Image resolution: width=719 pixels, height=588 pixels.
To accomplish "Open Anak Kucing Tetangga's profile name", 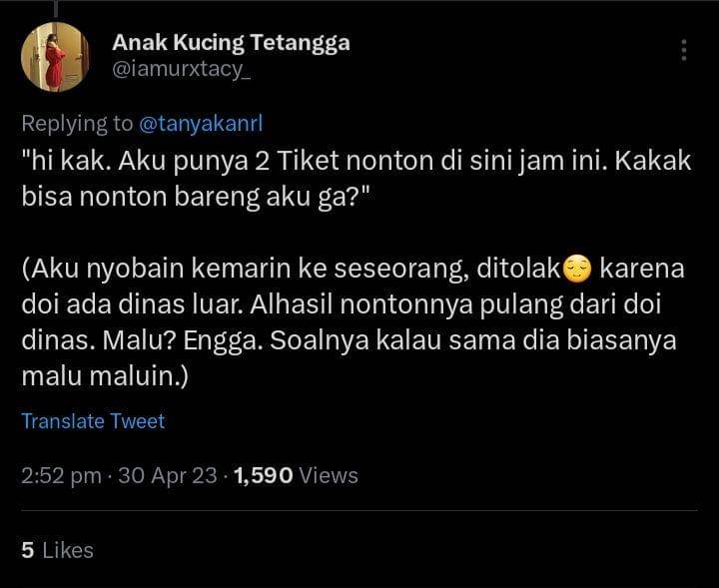I will point(231,43).
